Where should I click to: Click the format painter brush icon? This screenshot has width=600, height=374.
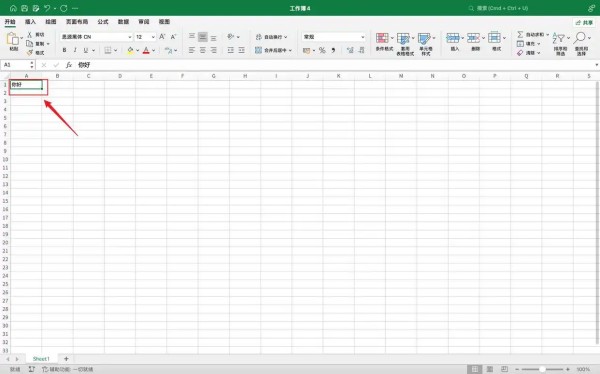29,53
